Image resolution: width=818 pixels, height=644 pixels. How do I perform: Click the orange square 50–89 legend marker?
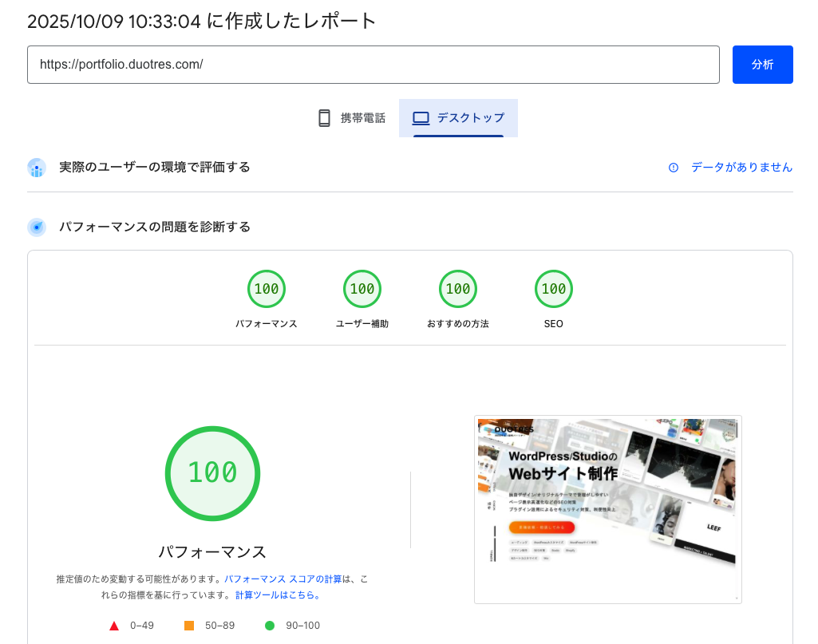189,626
